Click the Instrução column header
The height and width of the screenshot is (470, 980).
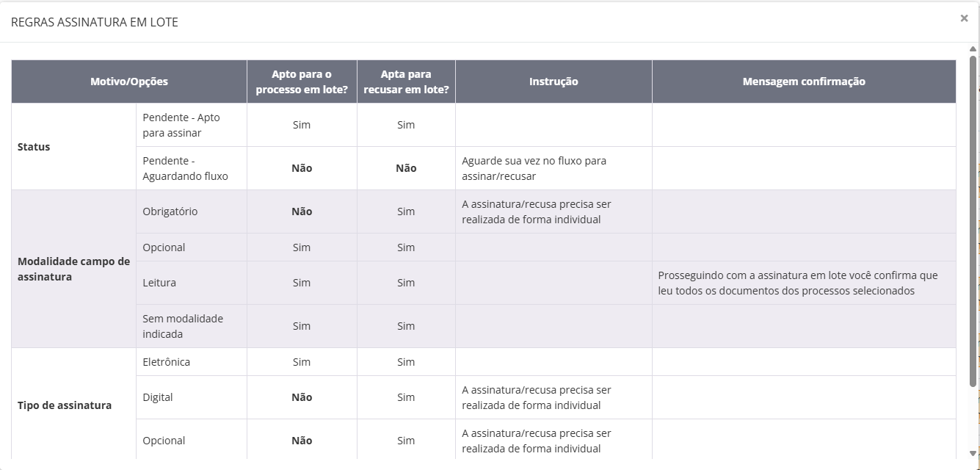click(x=553, y=82)
